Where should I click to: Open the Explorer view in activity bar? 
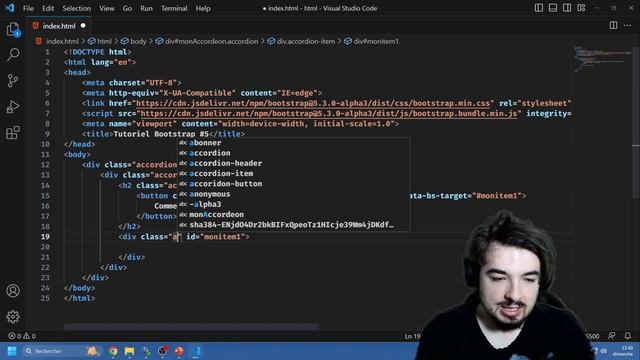point(13,29)
